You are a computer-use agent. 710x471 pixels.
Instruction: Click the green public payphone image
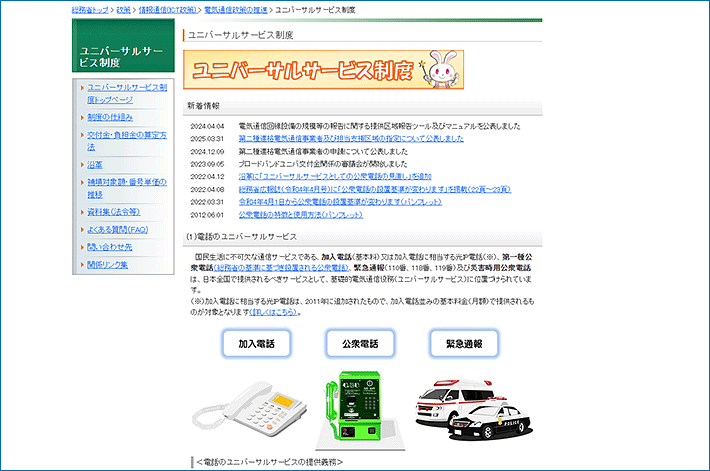[358, 410]
